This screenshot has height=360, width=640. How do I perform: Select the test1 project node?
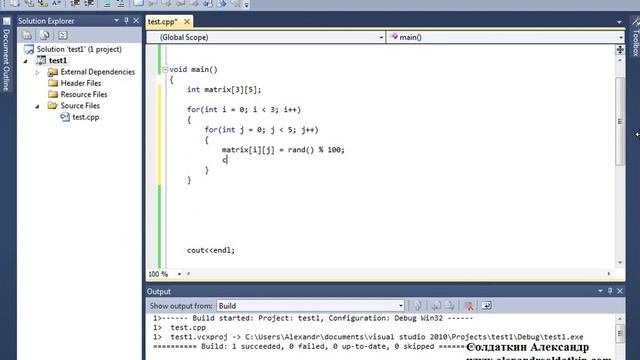click(58, 60)
